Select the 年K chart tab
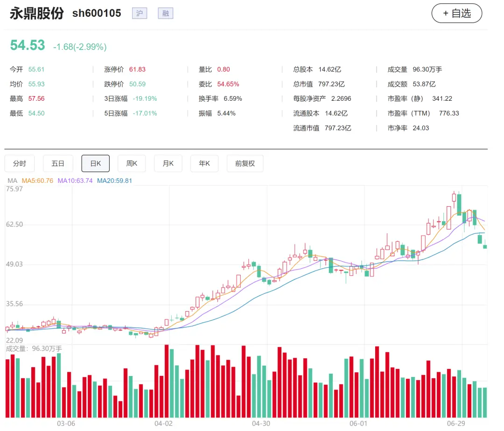Image resolution: width=504 pixels, height=431 pixels. pyautogui.click(x=204, y=163)
